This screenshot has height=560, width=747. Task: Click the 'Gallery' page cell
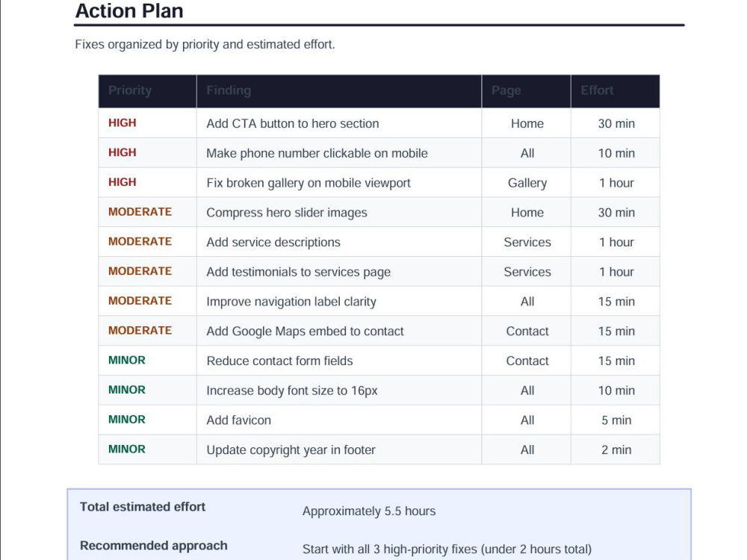tap(527, 183)
